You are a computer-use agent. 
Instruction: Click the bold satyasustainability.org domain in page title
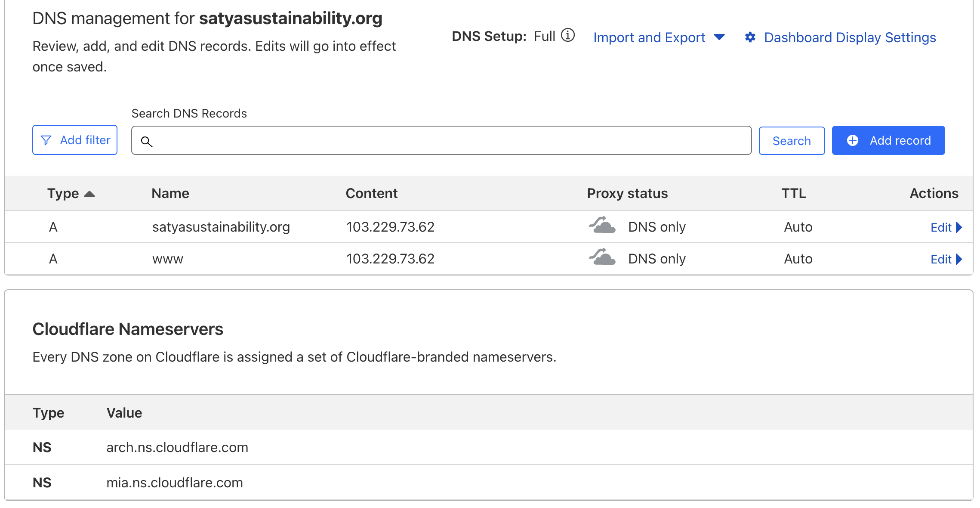[x=291, y=18]
